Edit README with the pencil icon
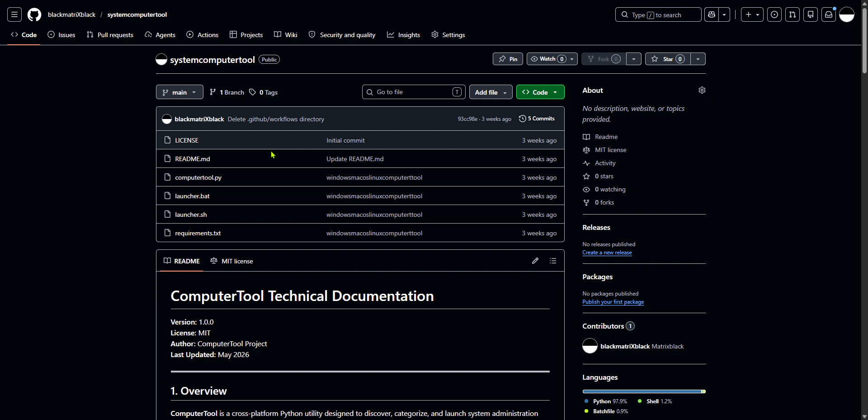Image resolution: width=868 pixels, height=420 pixels. pyautogui.click(x=535, y=261)
